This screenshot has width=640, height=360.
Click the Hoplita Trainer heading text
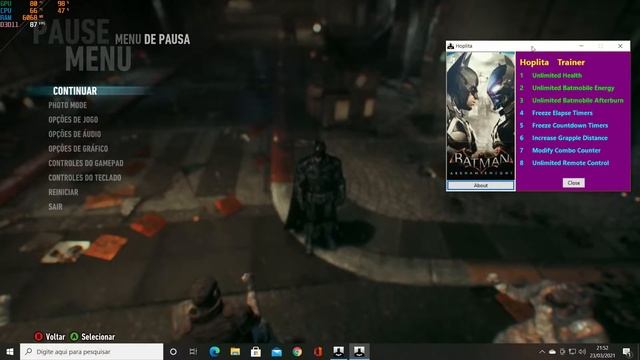click(x=552, y=62)
